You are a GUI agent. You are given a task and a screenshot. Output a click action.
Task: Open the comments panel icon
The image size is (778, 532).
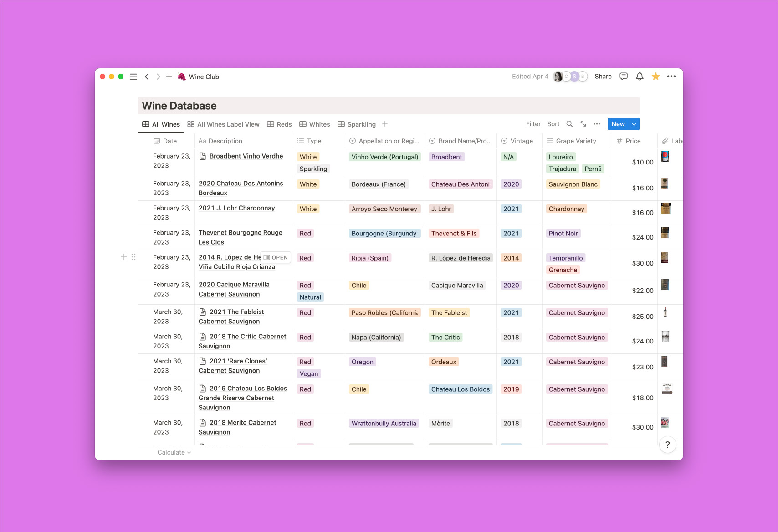(623, 76)
